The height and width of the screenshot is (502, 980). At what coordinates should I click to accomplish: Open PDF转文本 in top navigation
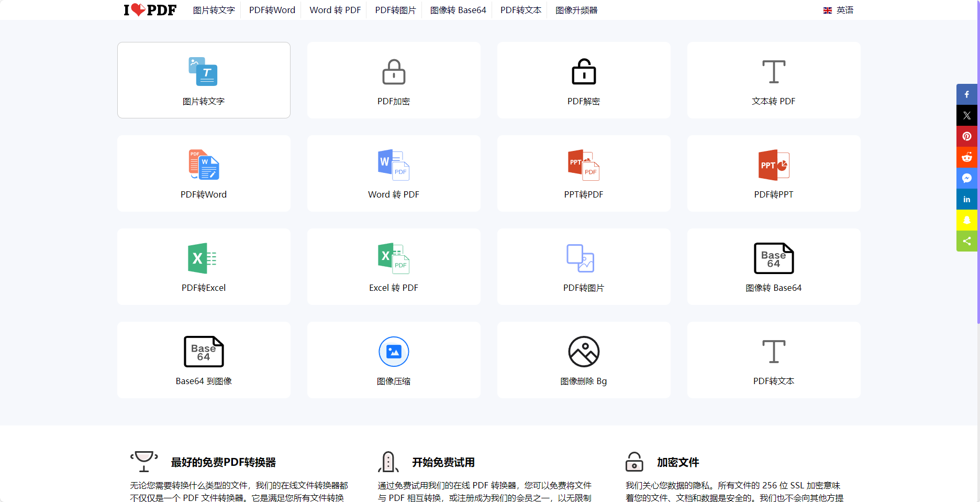[521, 10]
